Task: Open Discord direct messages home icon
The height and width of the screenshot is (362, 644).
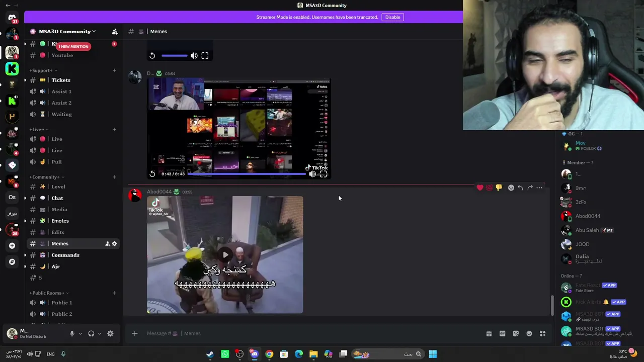Action: 12,18
